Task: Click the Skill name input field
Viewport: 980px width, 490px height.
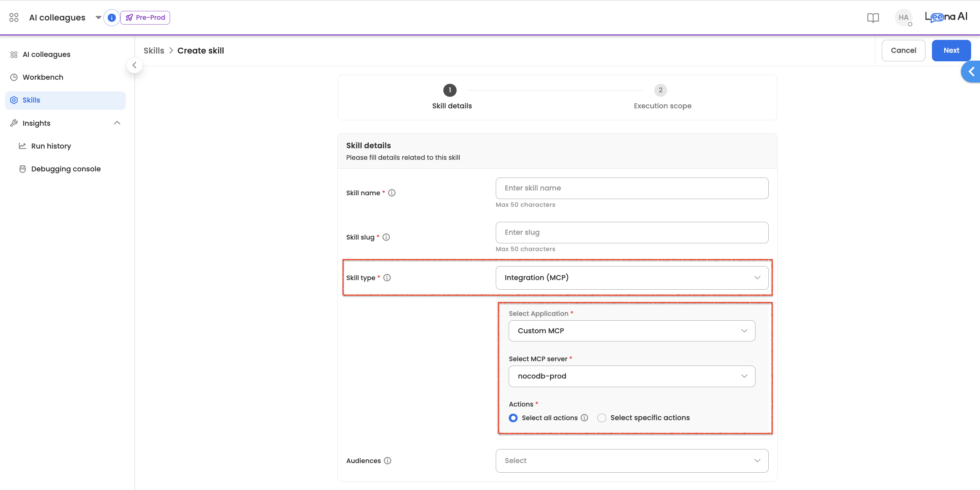Action: 631,188
